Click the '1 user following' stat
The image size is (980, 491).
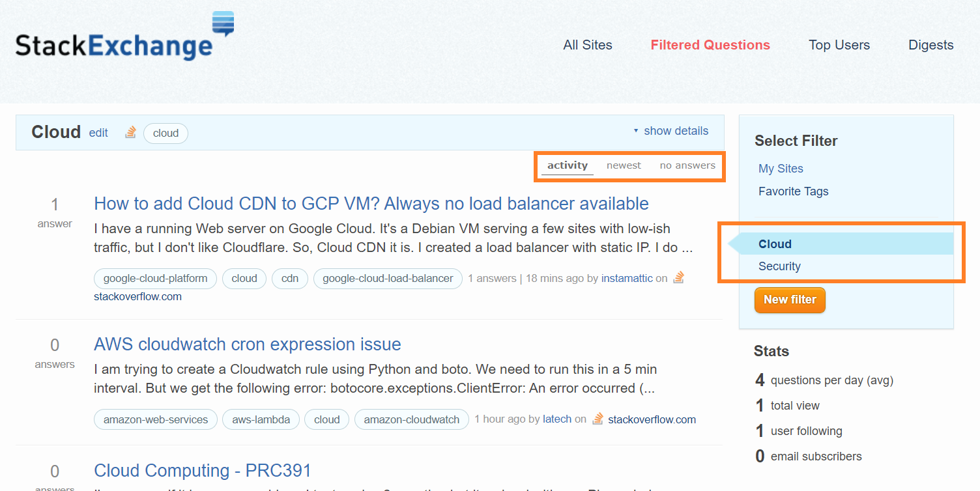798,431
